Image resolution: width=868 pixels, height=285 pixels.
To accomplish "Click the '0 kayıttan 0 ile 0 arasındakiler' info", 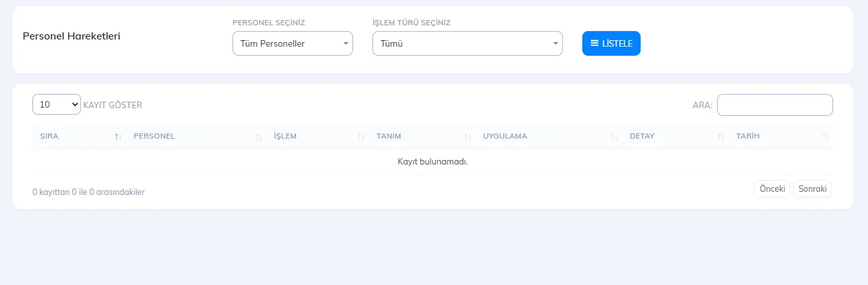I will [x=89, y=192].
